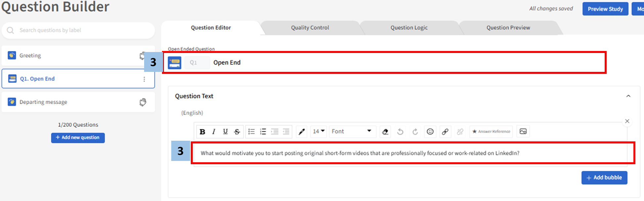This screenshot has width=644, height=201.
Task: Undo the last edit
Action: point(400,132)
